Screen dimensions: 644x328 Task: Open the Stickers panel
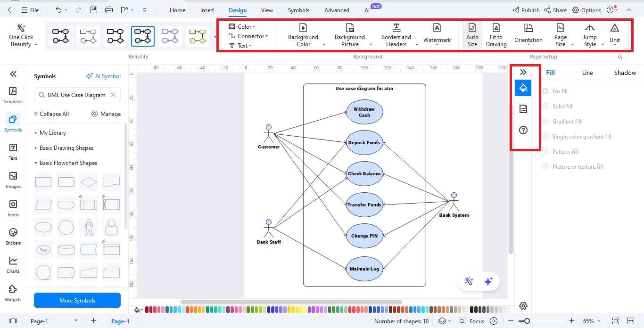pos(13,236)
